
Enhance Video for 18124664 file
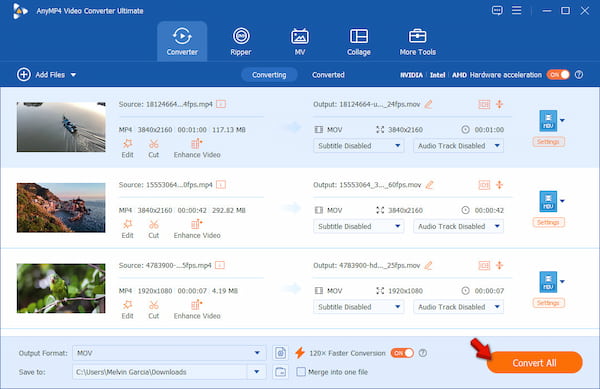[x=197, y=148]
